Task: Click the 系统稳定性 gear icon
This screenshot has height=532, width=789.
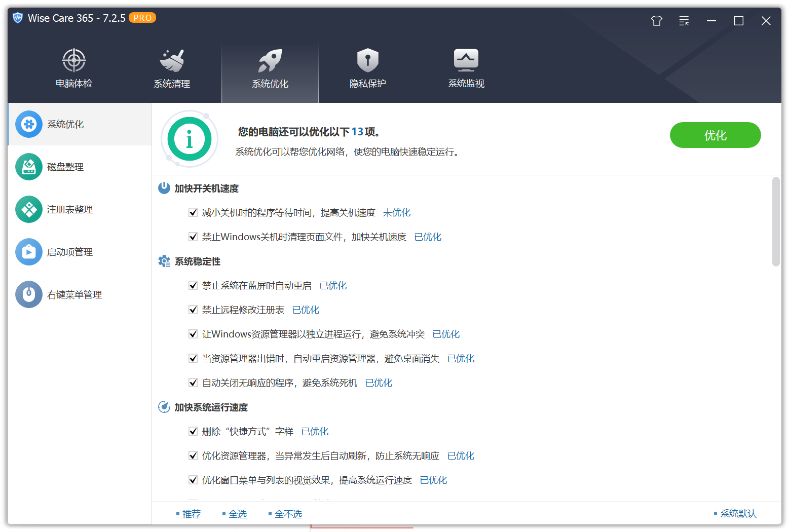Action: tap(164, 261)
